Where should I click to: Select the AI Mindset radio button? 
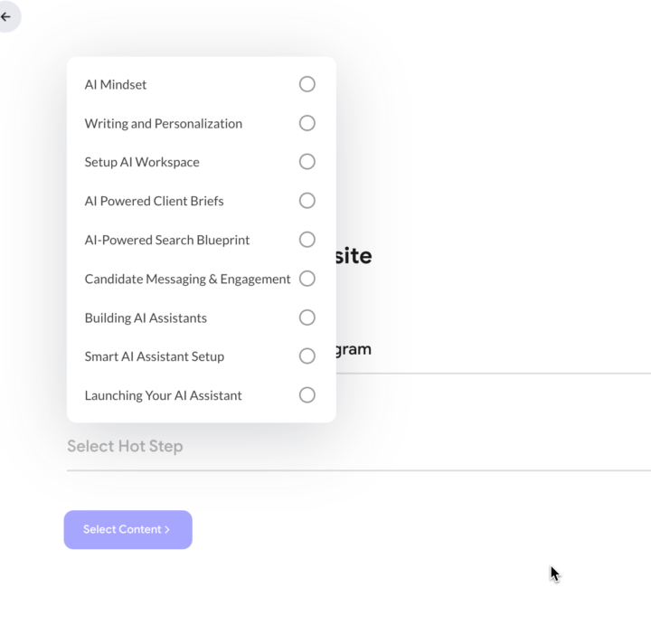tap(307, 84)
